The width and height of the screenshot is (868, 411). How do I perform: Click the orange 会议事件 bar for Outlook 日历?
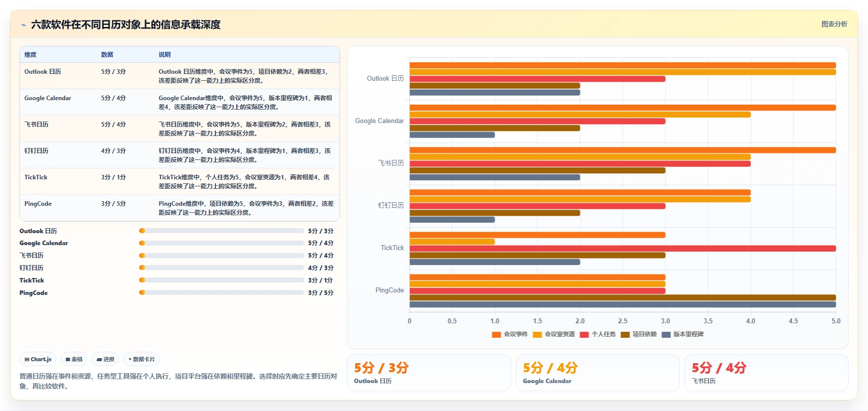click(623, 65)
